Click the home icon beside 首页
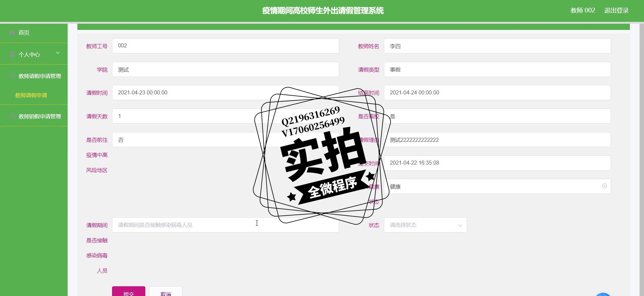Viewport: 644px width, 296px height. tap(12, 33)
